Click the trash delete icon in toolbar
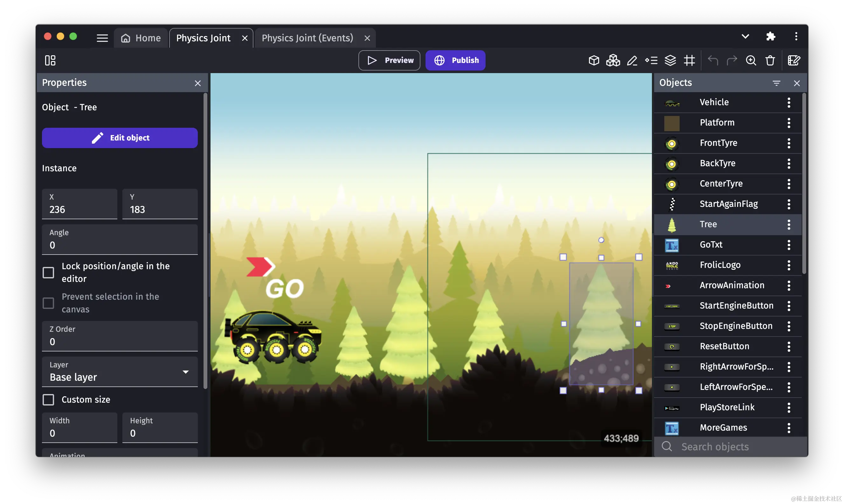 click(770, 60)
